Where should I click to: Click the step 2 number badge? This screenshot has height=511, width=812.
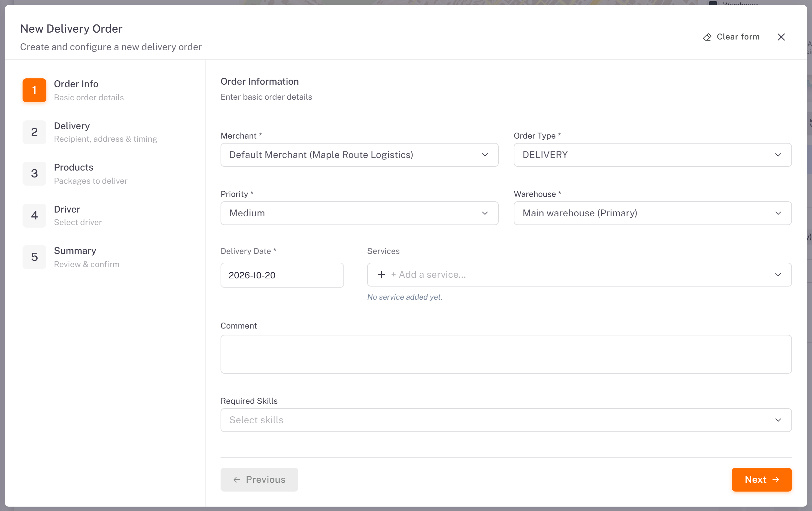tap(34, 132)
